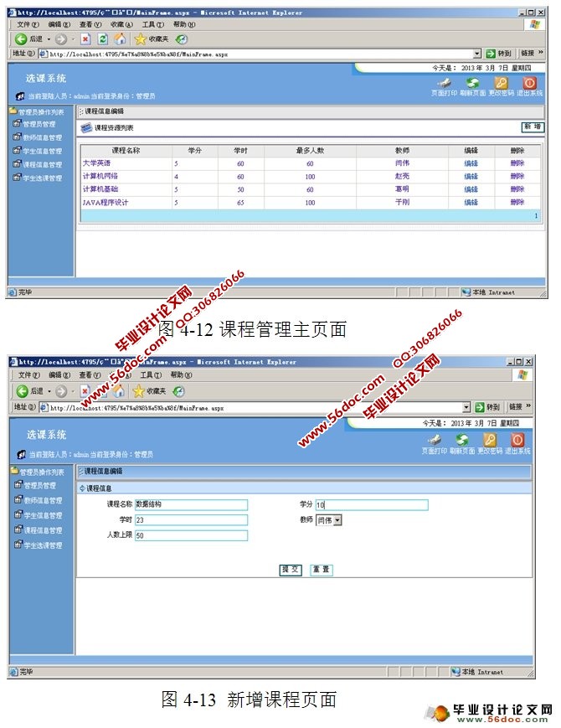
Task: Click 页面打印 print icon in the course list window
Action: point(444,83)
